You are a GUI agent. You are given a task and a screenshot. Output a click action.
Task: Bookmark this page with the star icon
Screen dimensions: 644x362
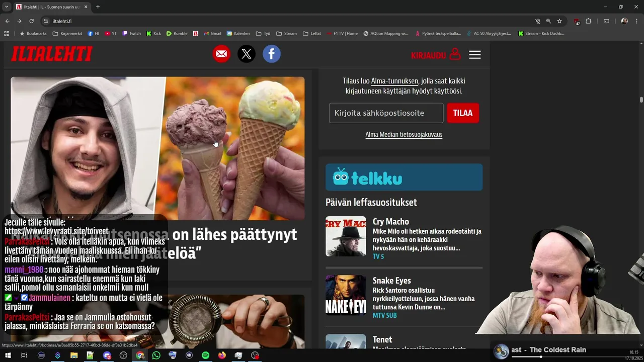(x=559, y=21)
